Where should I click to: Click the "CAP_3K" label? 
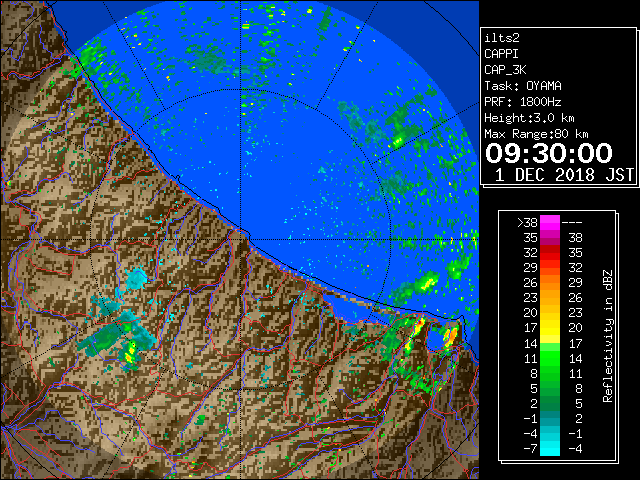tap(505, 70)
